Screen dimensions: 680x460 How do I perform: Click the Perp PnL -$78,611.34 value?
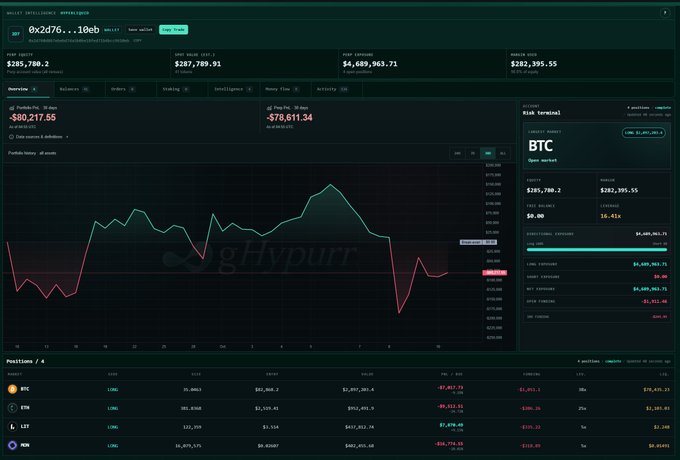289,117
